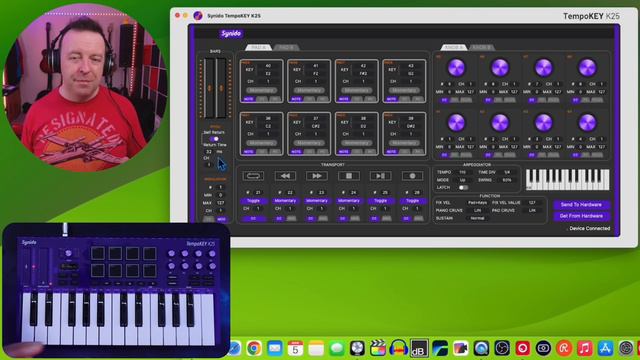This screenshot has height=360, width=640.
Task: Open the FIX VEL Pad+Keys dropdown
Action: coord(477,202)
